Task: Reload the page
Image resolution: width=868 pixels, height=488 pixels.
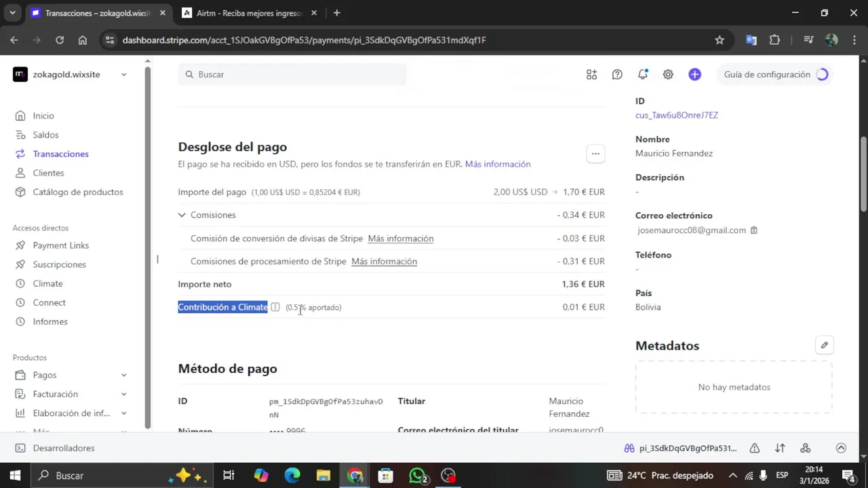Action: [x=60, y=40]
